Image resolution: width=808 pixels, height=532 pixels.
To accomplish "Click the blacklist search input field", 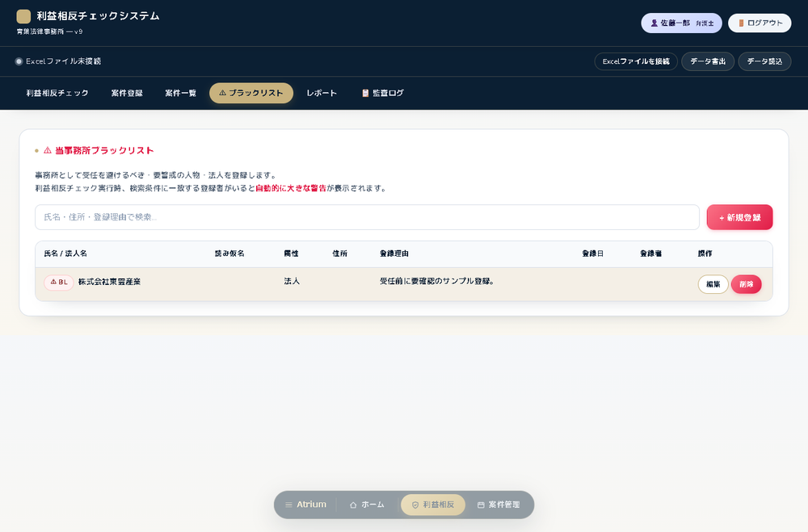I will (367, 217).
